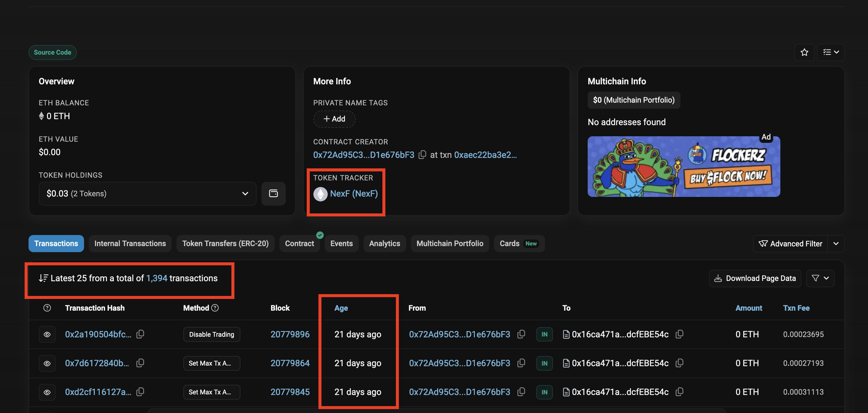This screenshot has width=868, height=413.
Task: Open Token Transfers (ERC-20) tab
Action: [x=225, y=243]
